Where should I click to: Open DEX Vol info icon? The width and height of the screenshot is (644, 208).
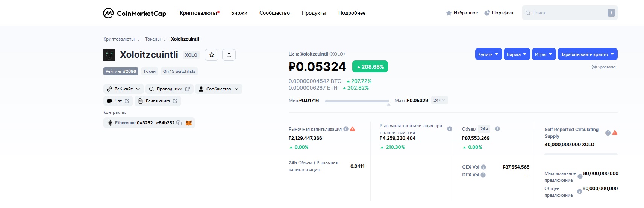click(483, 175)
